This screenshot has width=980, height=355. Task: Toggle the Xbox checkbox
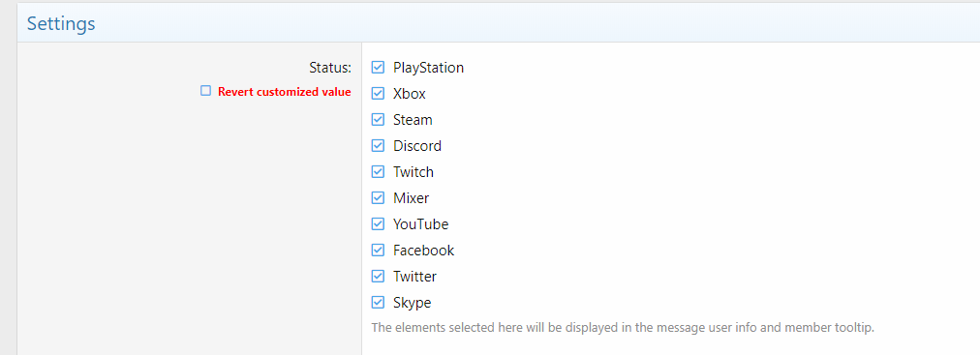pyautogui.click(x=378, y=94)
